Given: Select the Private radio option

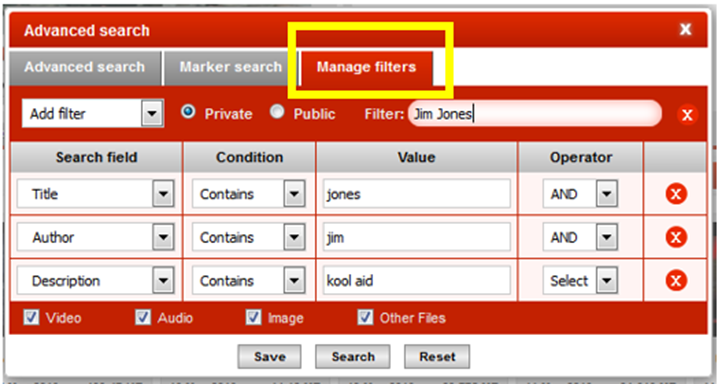Looking at the screenshot, I should [x=188, y=112].
